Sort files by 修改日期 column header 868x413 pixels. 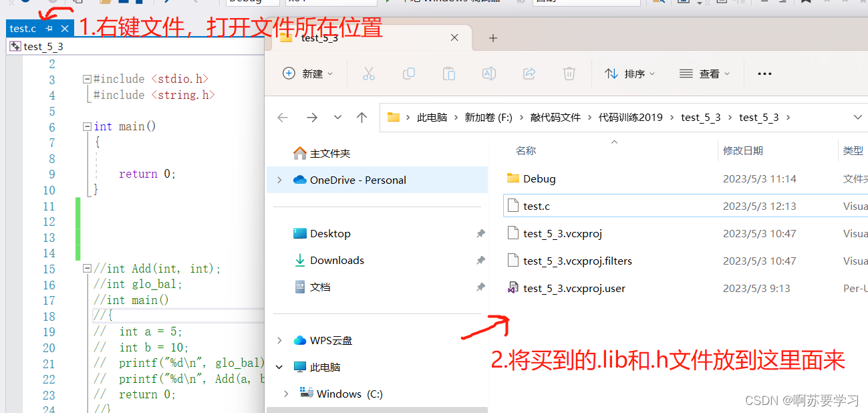[x=743, y=151]
